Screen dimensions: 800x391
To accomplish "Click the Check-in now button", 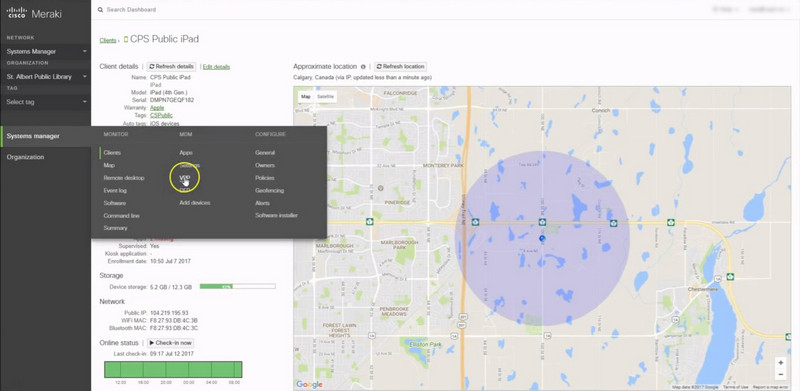I will (x=170, y=343).
